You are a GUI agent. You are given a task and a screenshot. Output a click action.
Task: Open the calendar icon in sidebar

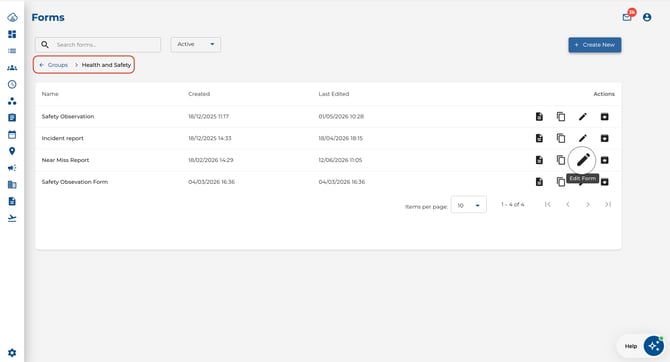pyautogui.click(x=12, y=135)
